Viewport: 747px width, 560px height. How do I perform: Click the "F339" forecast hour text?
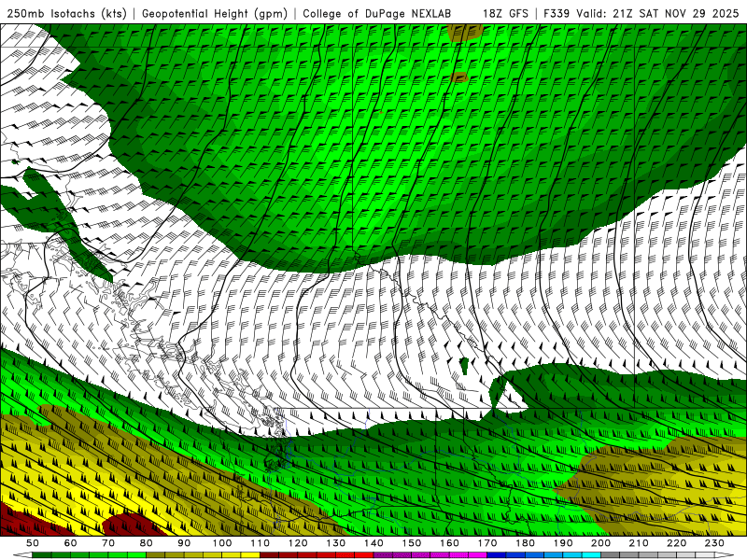point(557,13)
